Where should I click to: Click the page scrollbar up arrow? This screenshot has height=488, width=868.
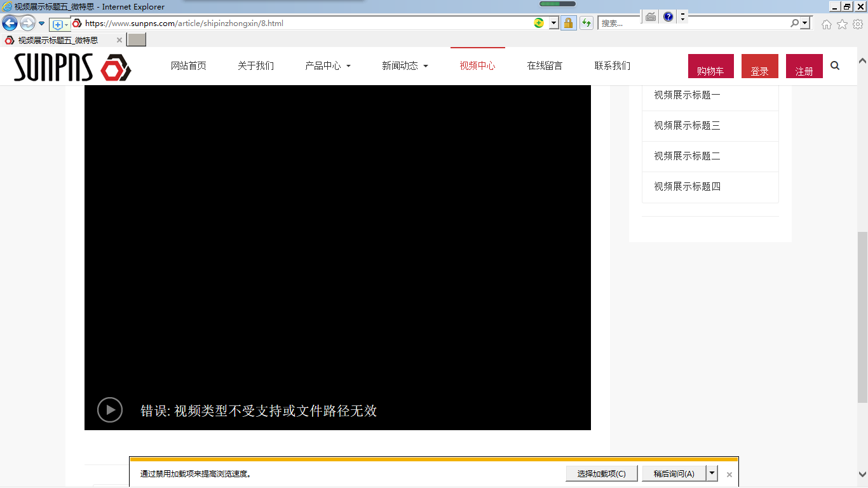(x=862, y=61)
